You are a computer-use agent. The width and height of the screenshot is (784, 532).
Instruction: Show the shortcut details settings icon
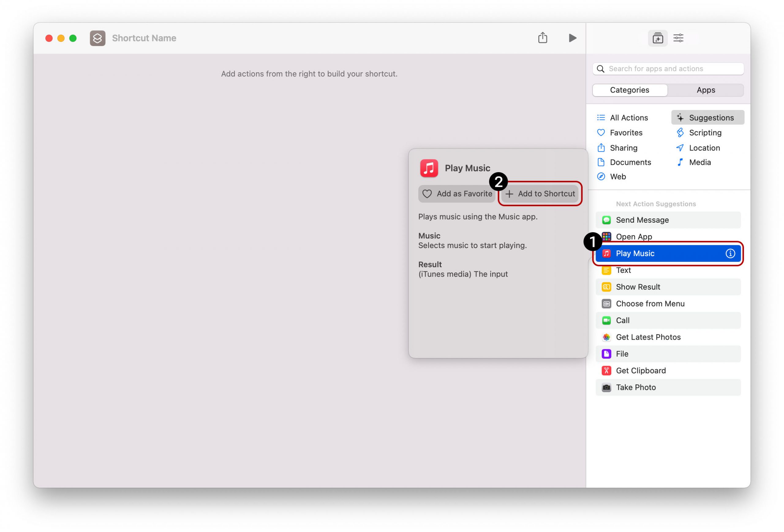click(x=678, y=38)
